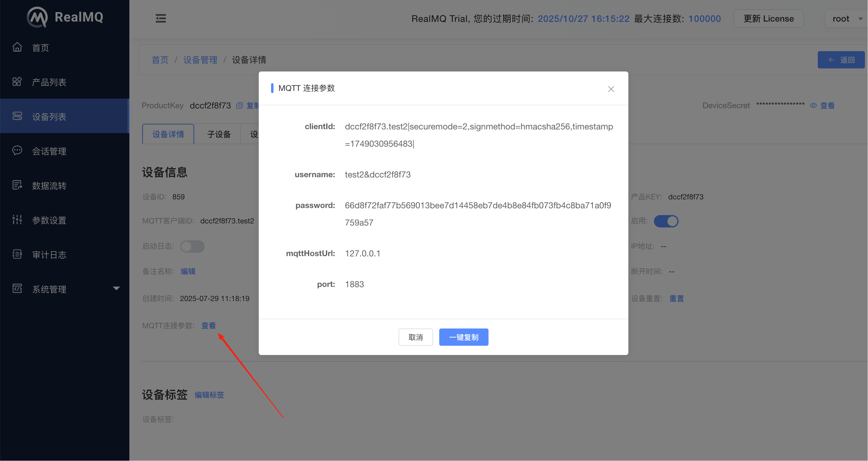The height and width of the screenshot is (461, 868).
Task: Click the 返回 button
Action: pyautogui.click(x=841, y=60)
